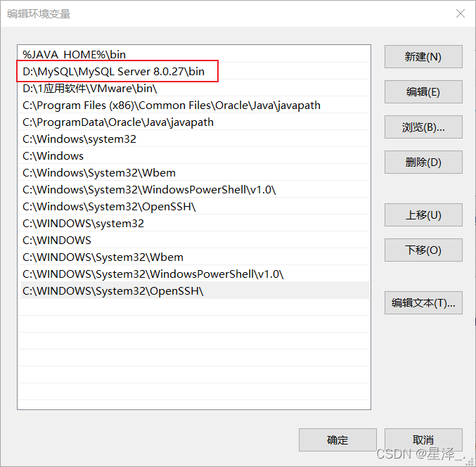Move the entry down with 下移(O)
The image size is (476, 467).
[423, 250]
